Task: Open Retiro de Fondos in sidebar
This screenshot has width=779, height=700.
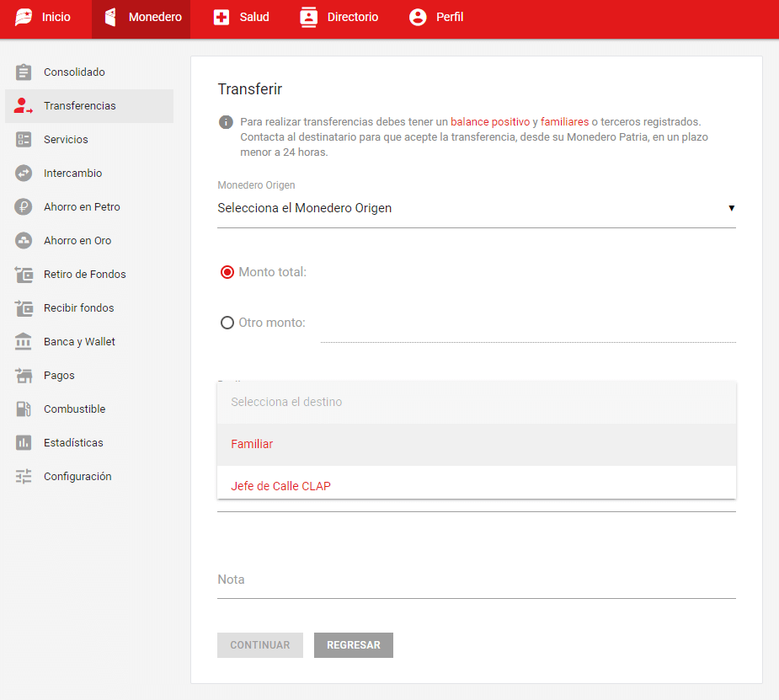Action: click(84, 275)
